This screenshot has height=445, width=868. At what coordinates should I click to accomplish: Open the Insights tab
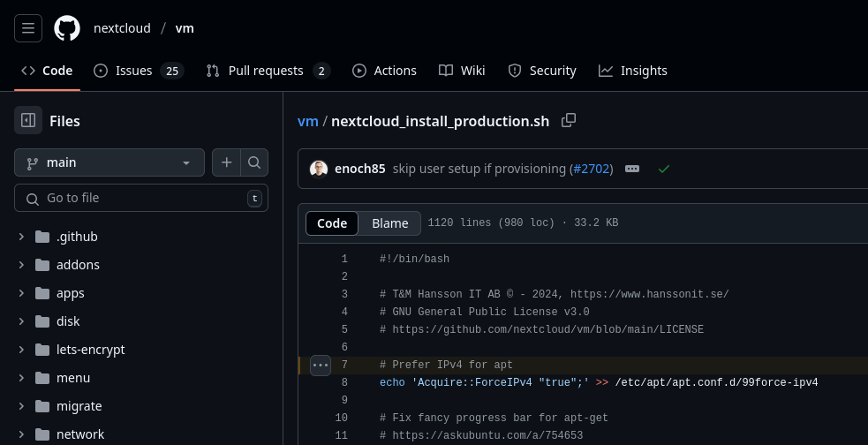tap(633, 71)
